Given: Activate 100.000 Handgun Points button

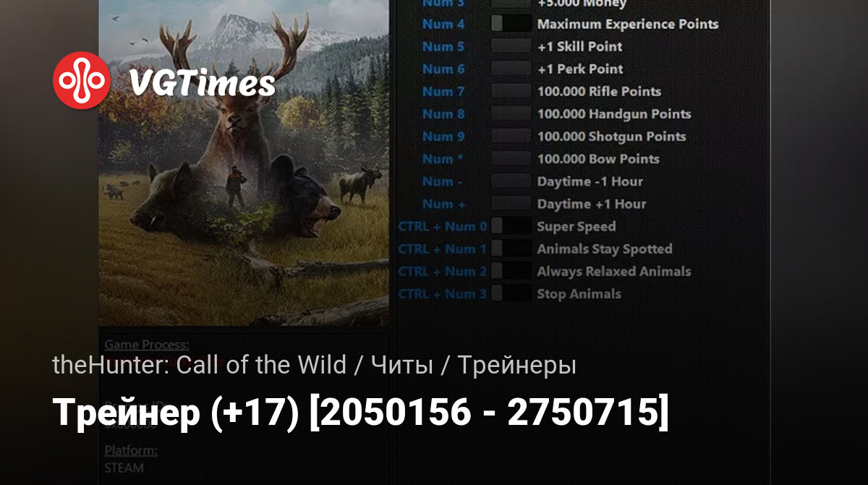Looking at the screenshot, I should click(x=511, y=114).
